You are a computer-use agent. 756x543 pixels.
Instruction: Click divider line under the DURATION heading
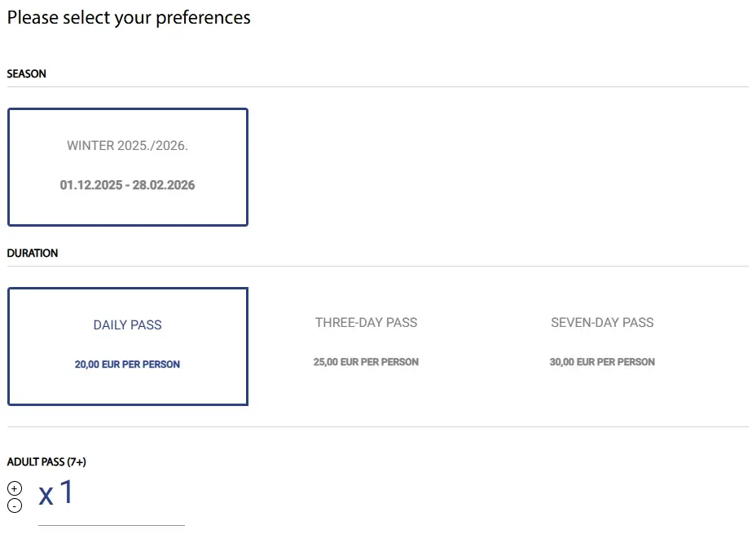[x=378, y=266]
